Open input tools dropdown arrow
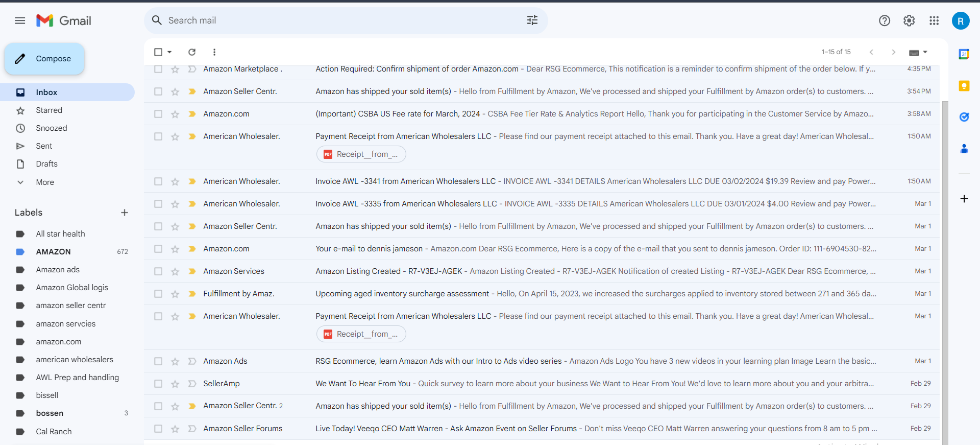The image size is (980, 445). click(925, 52)
